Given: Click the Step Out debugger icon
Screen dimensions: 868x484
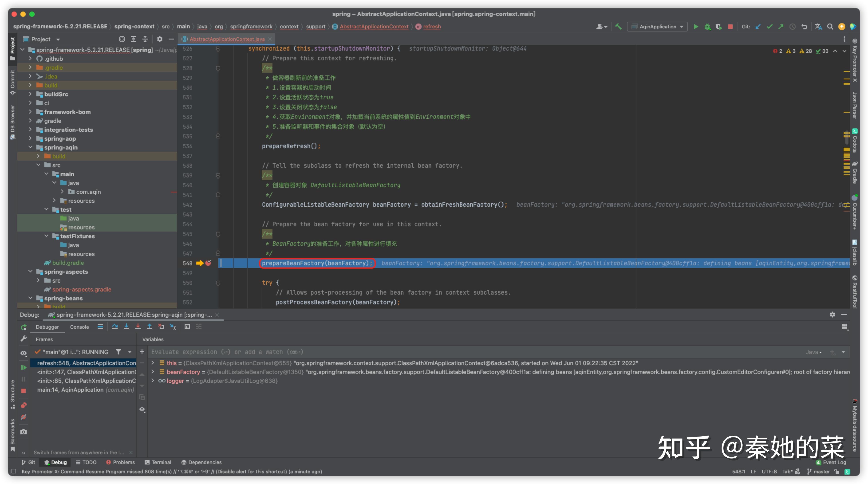Looking at the screenshot, I should coord(149,326).
